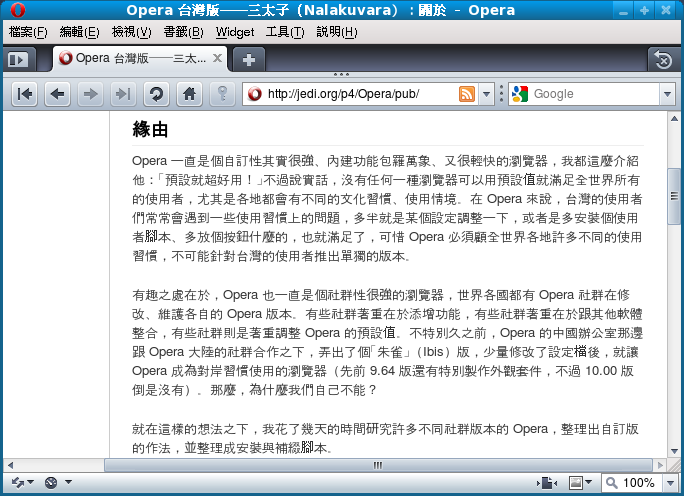Screen dimensions: 684x496
Task: Go forward with the Forward arrow
Action: coord(90,94)
